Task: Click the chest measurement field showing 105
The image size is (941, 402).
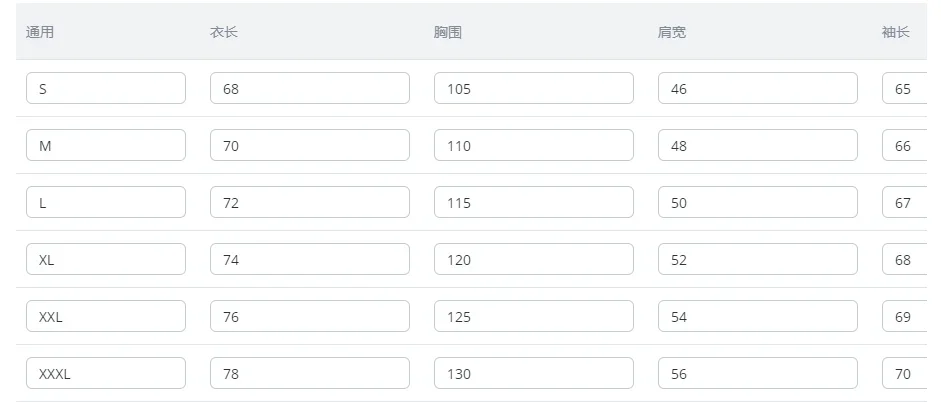Action: coord(533,88)
